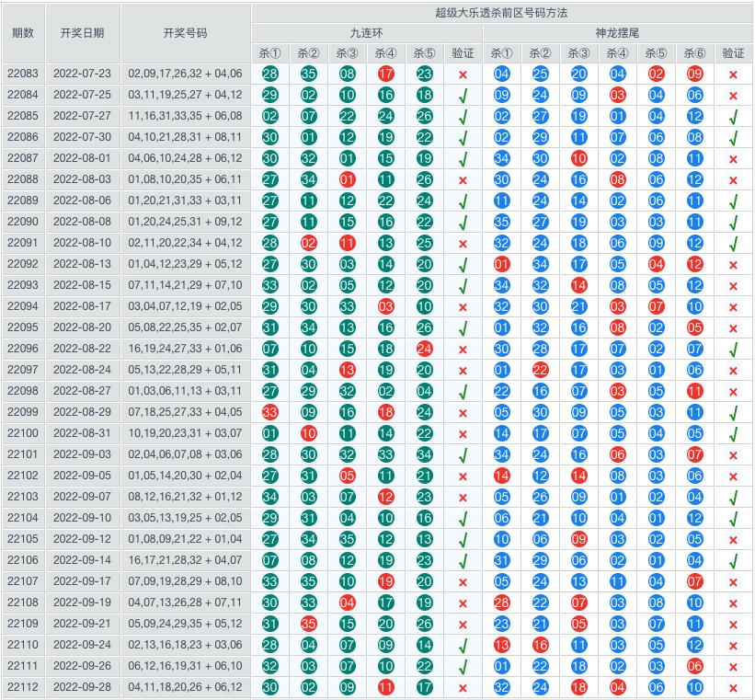Click winning numbers 05,09,24,29,35 + 05,12
The height and width of the screenshot is (700, 755).
pyautogui.click(x=186, y=624)
